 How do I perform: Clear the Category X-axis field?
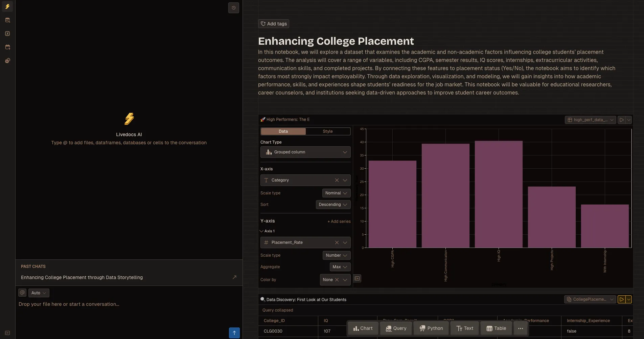click(337, 180)
